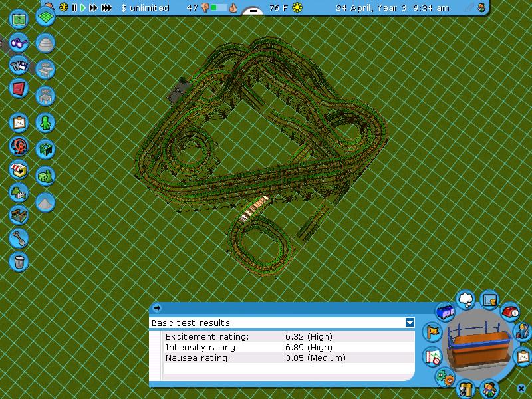Screen dimensions: 532x399
Task: Click the coaster train on the track
Action: tap(254, 208)
